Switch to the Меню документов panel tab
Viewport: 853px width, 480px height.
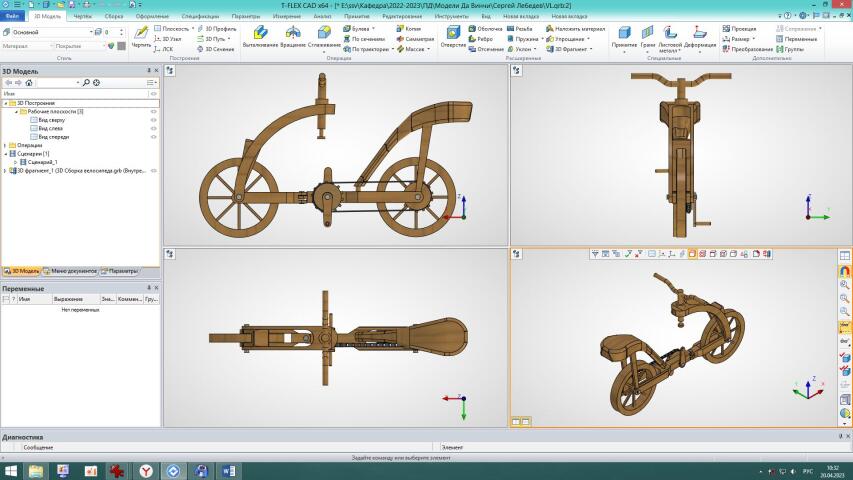(x=70, y=271)
